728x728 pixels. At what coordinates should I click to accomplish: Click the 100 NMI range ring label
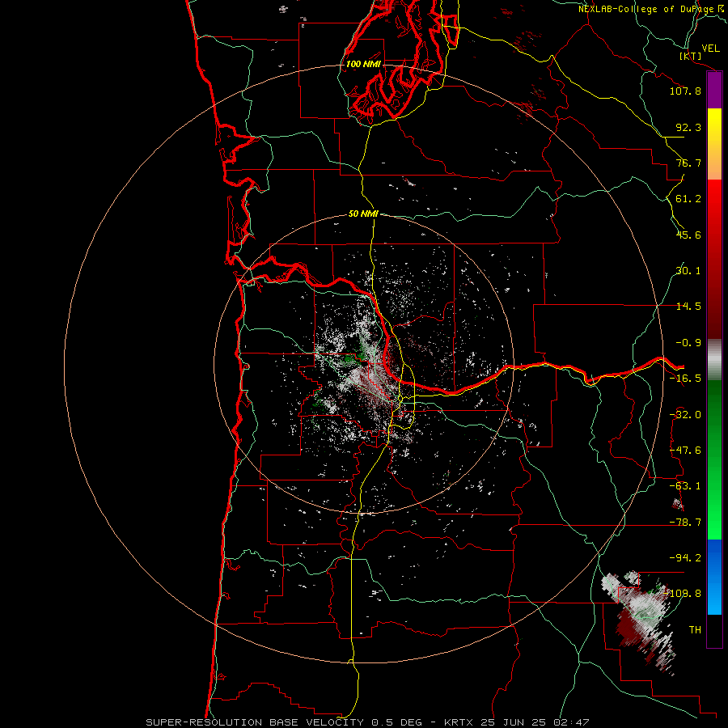[363, 64]
